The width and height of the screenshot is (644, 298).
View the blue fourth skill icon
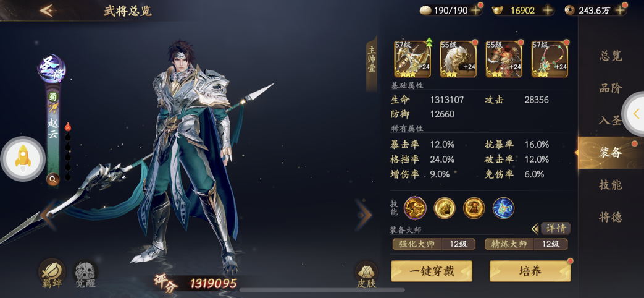tap(504, 208)
